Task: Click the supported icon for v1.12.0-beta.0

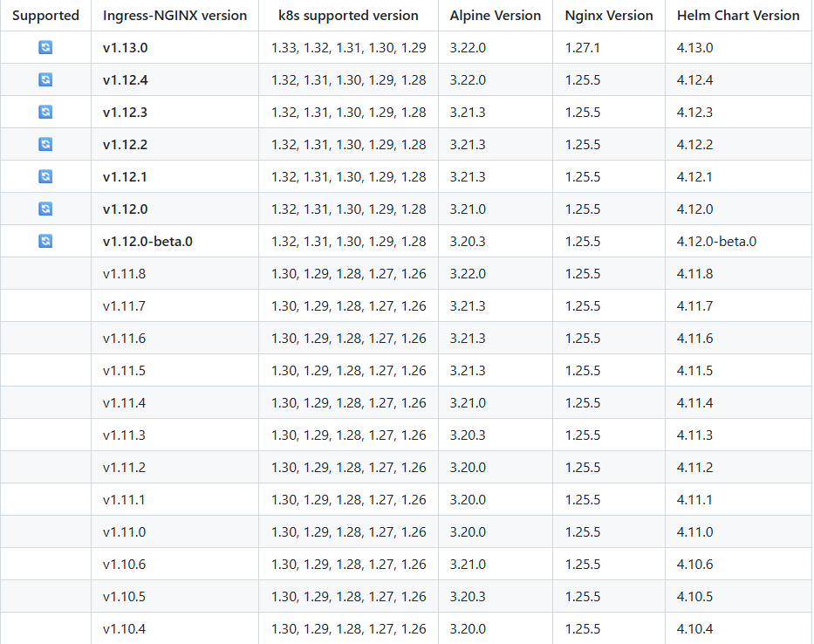Action: click(x=45, y=242)
